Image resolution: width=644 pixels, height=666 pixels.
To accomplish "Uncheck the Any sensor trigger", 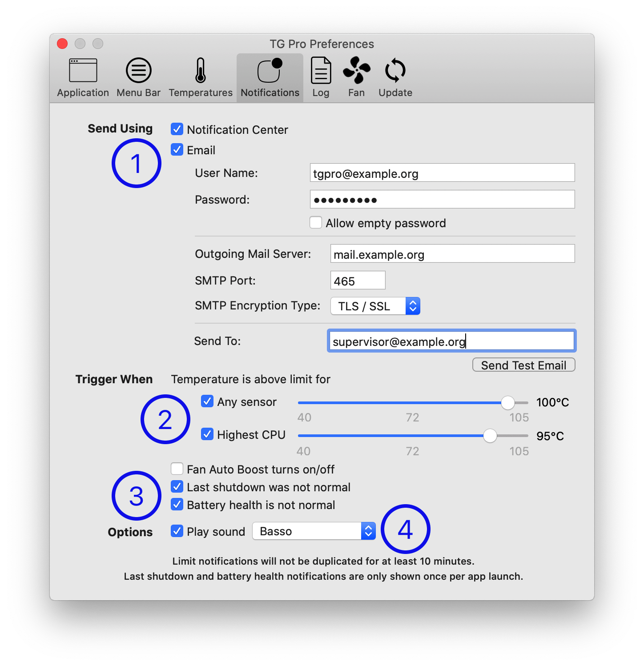I will 207,401.
